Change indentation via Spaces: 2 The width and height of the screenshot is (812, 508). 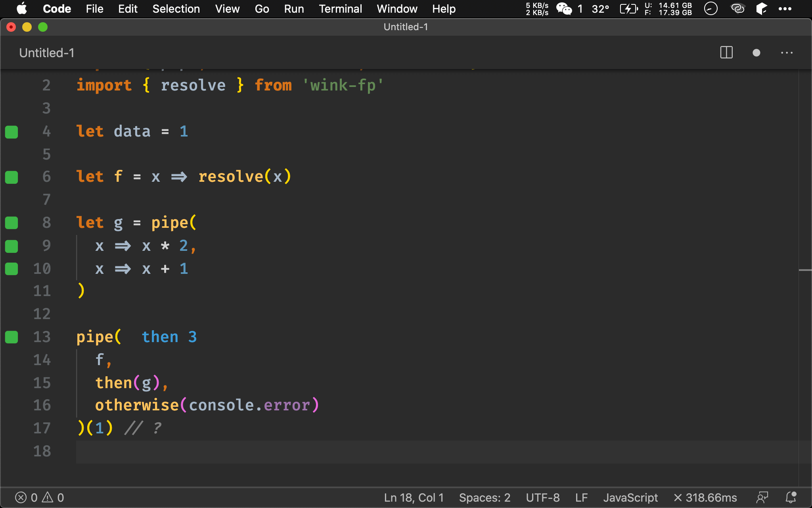point(485,498)
